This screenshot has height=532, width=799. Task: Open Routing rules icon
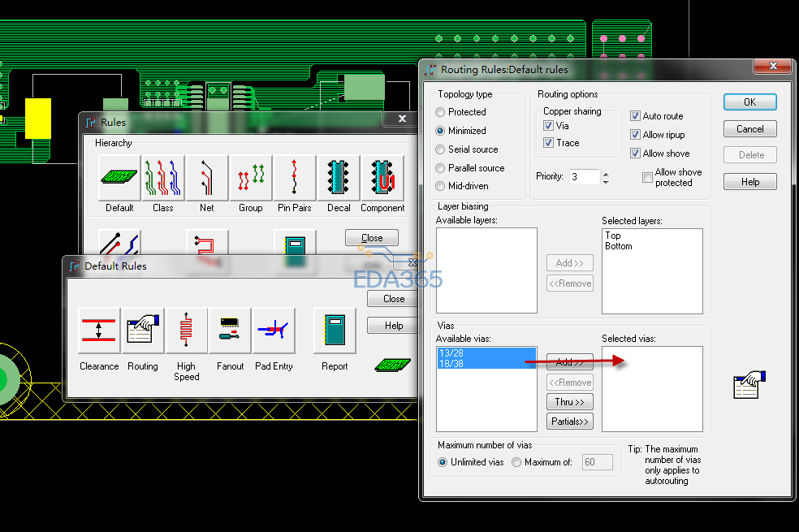pyautogui.click(x=143, y=330)
